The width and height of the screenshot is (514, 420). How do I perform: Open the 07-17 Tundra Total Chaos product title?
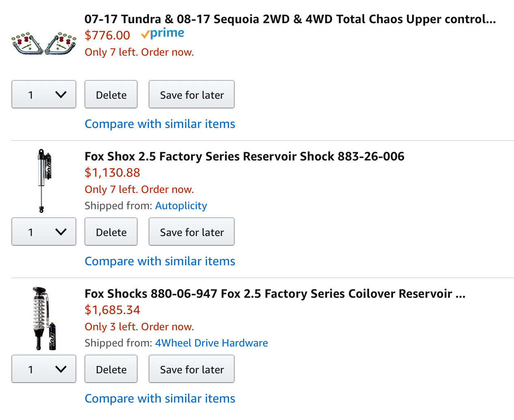pyautogui.click(x=290, y=19)
